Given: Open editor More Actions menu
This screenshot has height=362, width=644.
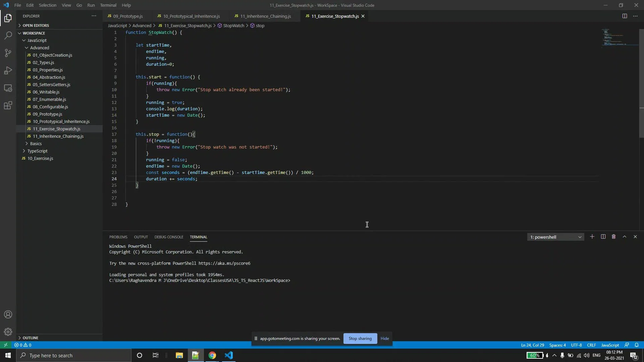Looking at the screenshot, I should tap(635, 16).
